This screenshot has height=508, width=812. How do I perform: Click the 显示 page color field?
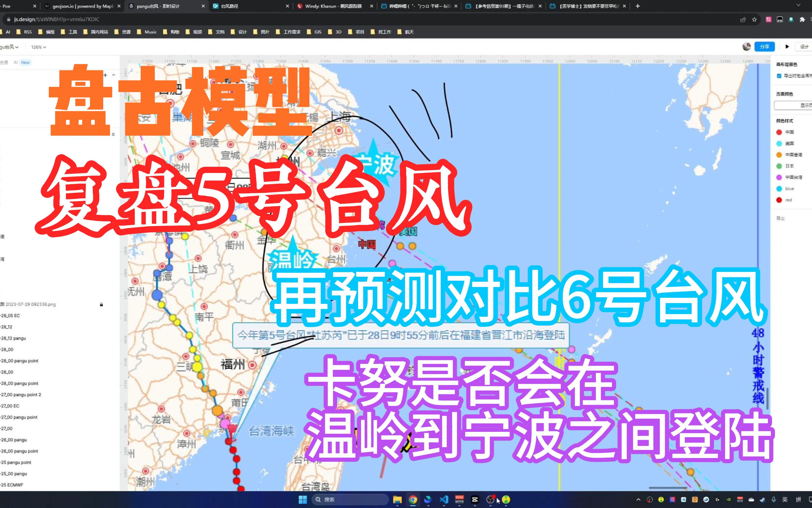[793, 106]
